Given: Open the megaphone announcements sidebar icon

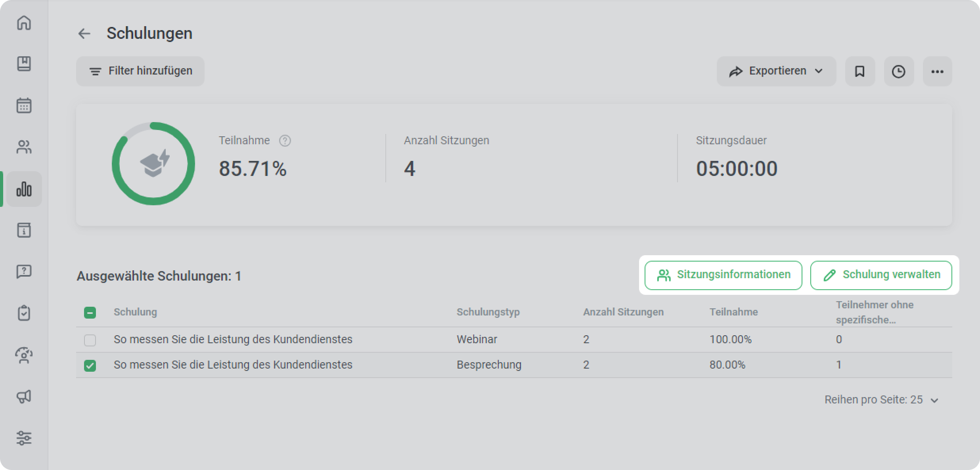Looking at the screenshot, I should coord(24,397).
